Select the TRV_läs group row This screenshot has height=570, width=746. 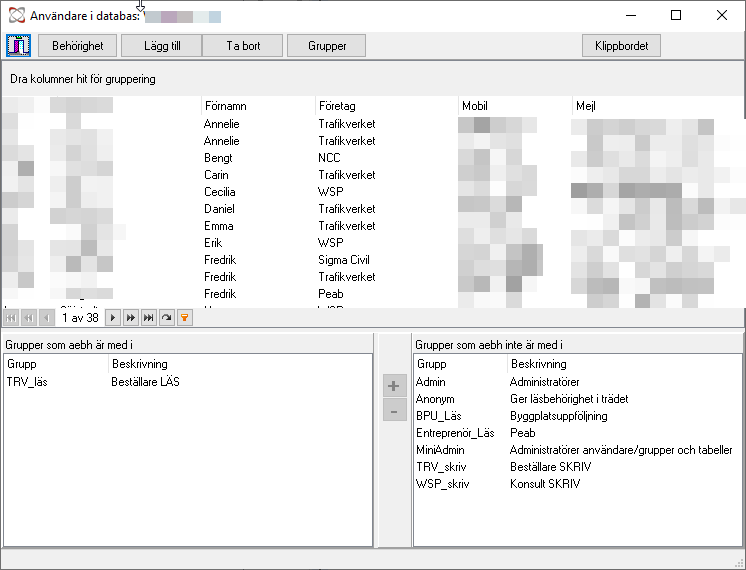coord(187,382)
